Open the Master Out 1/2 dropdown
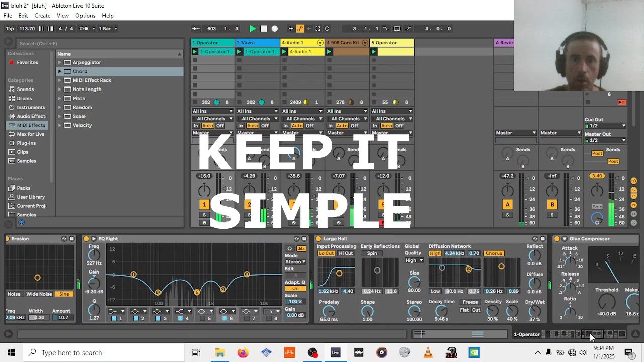 tap(605, 140)
